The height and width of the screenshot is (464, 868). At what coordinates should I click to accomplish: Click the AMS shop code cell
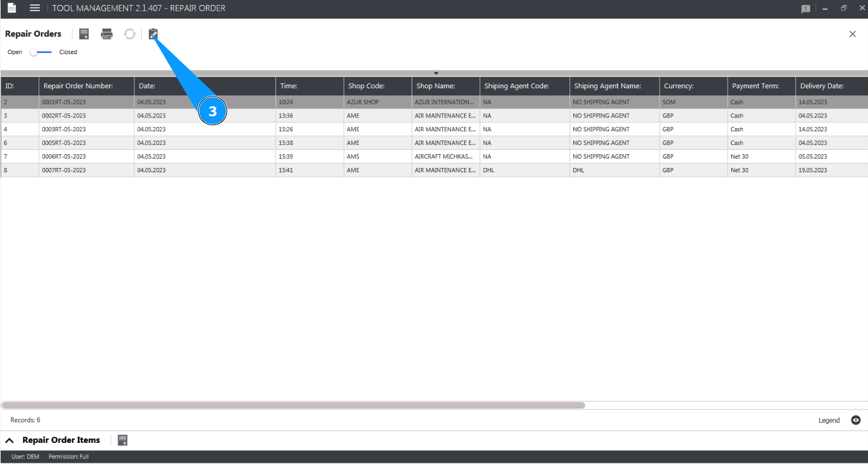378,157
